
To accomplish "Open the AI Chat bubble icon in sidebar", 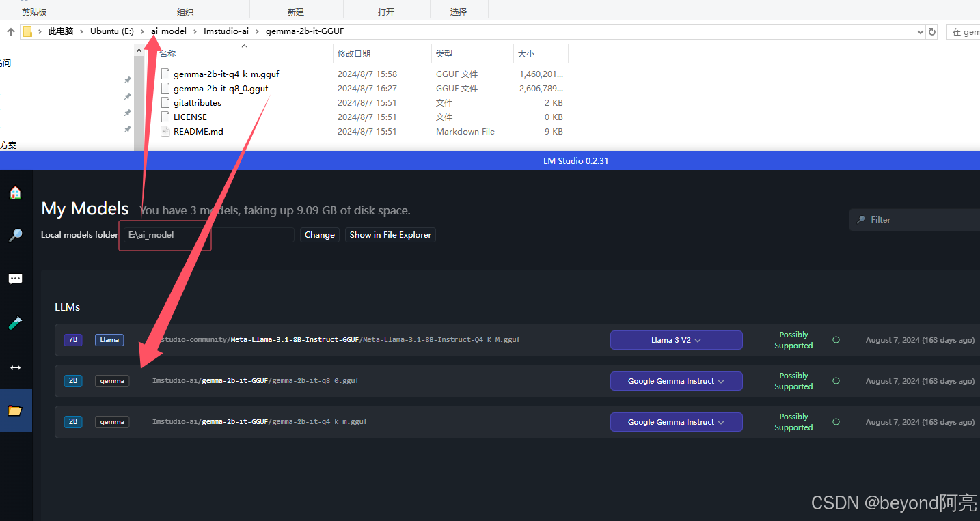I will click(x=15, y=279).
